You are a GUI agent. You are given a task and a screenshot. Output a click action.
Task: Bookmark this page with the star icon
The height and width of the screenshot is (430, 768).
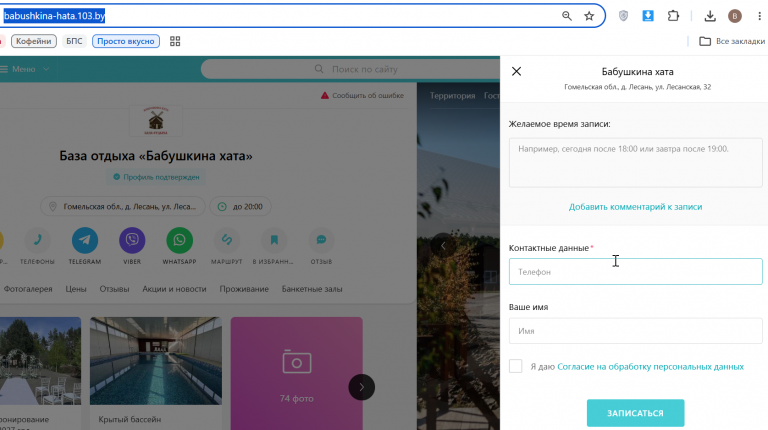(x=589, y=16)
